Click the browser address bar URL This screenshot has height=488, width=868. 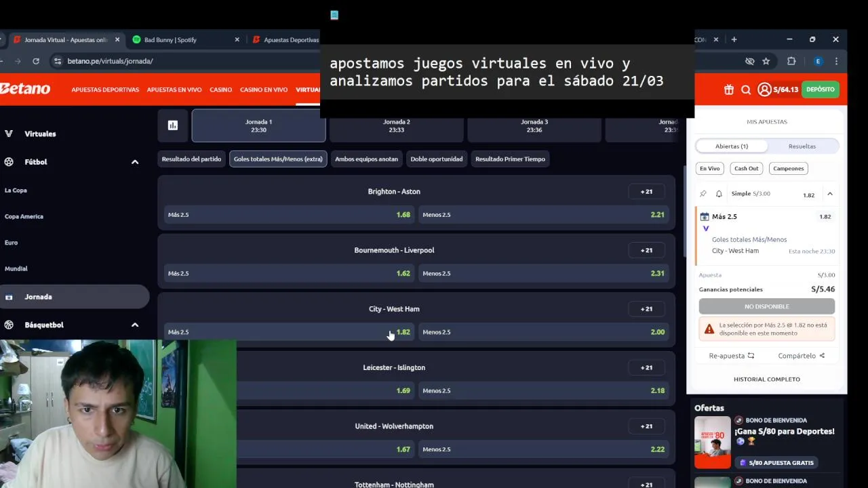110,61
